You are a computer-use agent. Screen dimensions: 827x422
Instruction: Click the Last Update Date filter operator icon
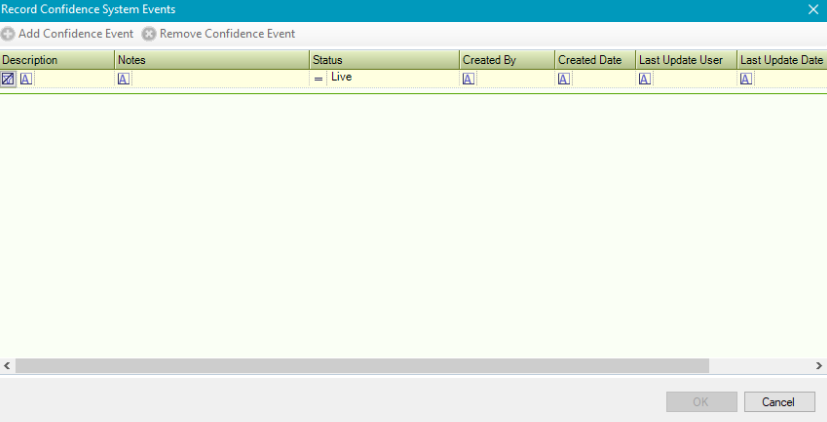(746, 79)
